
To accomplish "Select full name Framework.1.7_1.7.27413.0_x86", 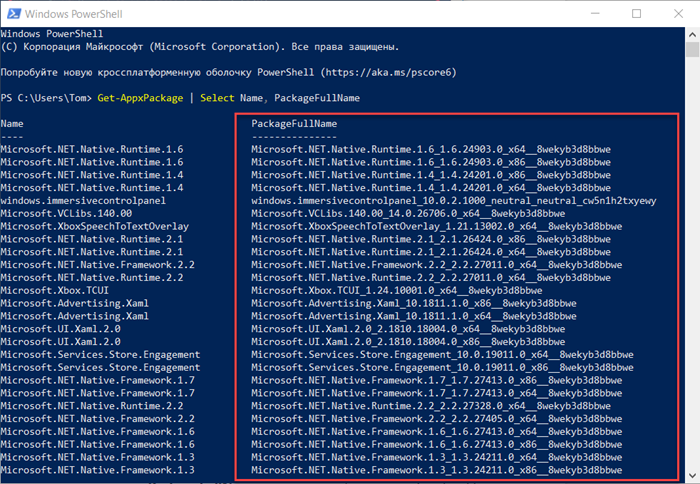I will coord(437,380).
